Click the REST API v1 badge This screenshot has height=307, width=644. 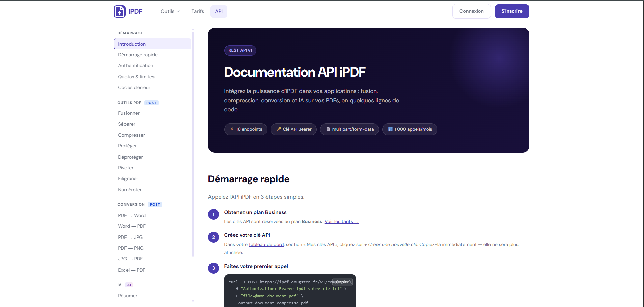tap(240, 50)
